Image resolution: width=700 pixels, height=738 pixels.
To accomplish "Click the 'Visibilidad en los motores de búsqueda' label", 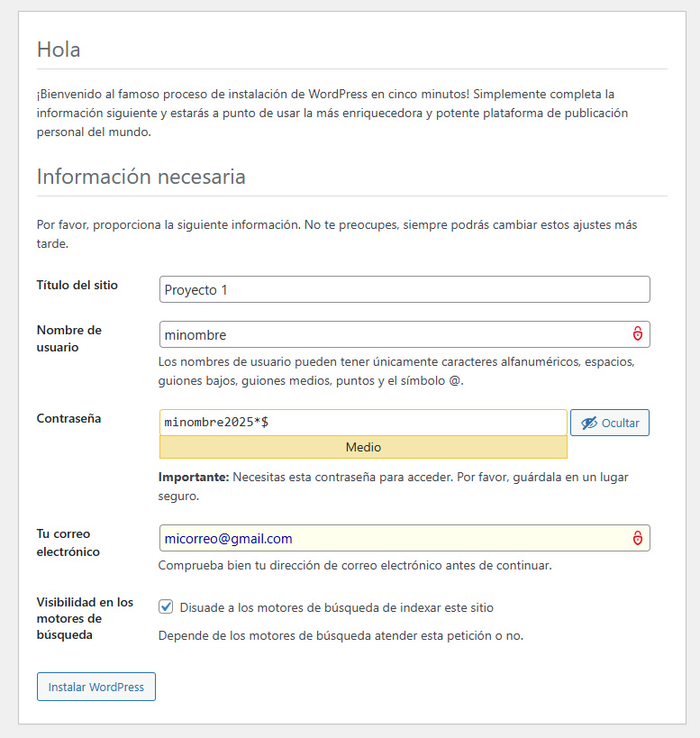I will [x=85, y=618].
